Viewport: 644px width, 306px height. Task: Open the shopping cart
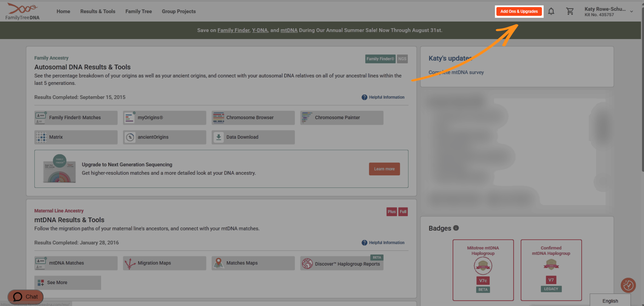tap(570, 11)
